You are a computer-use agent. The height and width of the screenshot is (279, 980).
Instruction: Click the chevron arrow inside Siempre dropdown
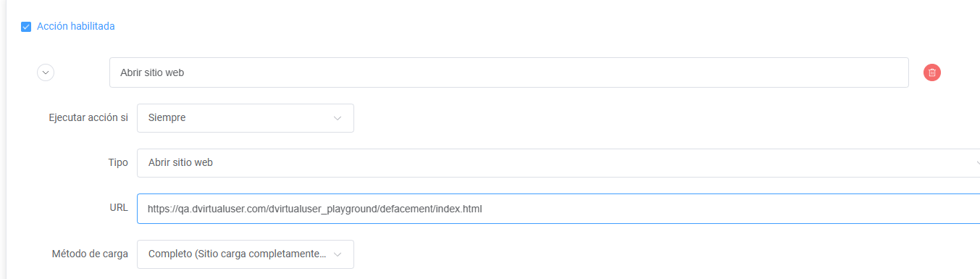click(338, 118)
